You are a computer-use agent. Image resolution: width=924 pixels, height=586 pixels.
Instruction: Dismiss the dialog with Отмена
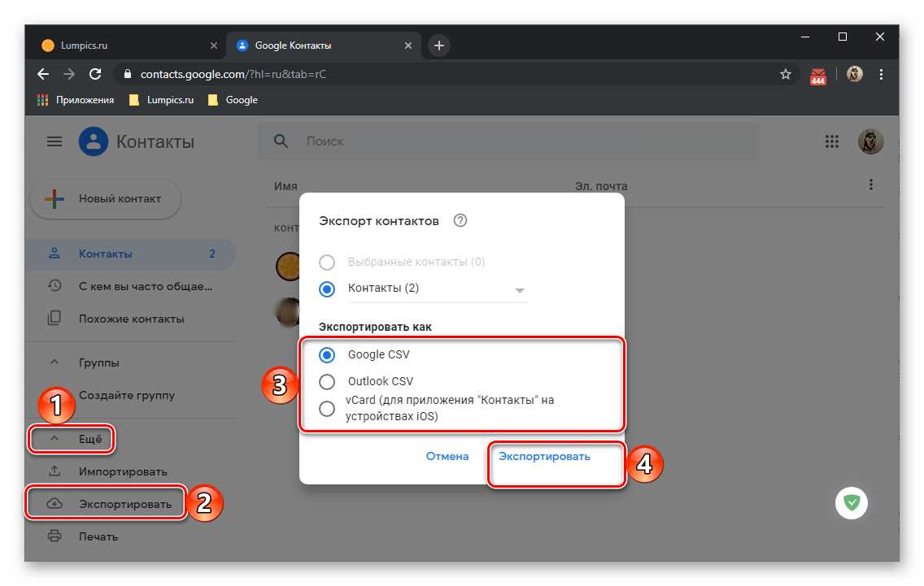(447, 457)
